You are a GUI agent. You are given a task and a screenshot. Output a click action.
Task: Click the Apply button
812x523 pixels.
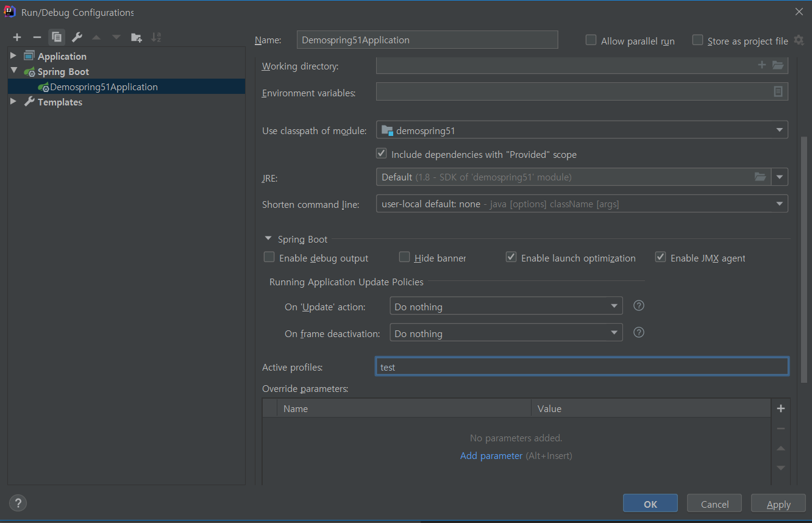point(778,503)
